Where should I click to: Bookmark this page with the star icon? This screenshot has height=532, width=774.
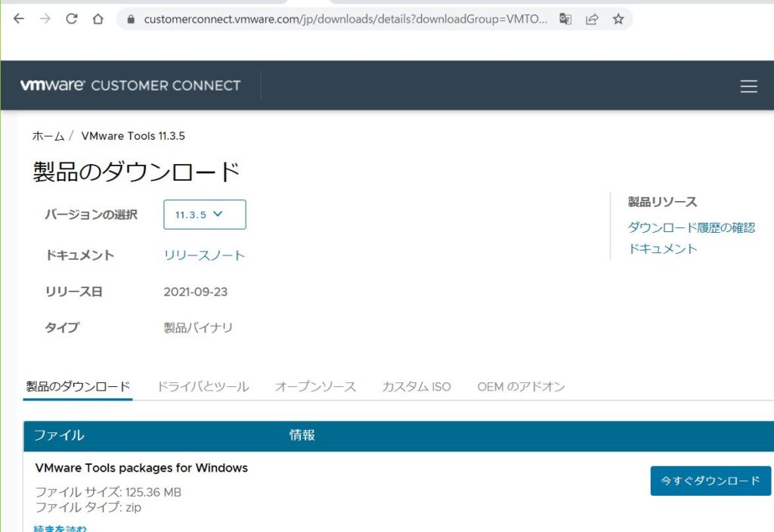618,19
